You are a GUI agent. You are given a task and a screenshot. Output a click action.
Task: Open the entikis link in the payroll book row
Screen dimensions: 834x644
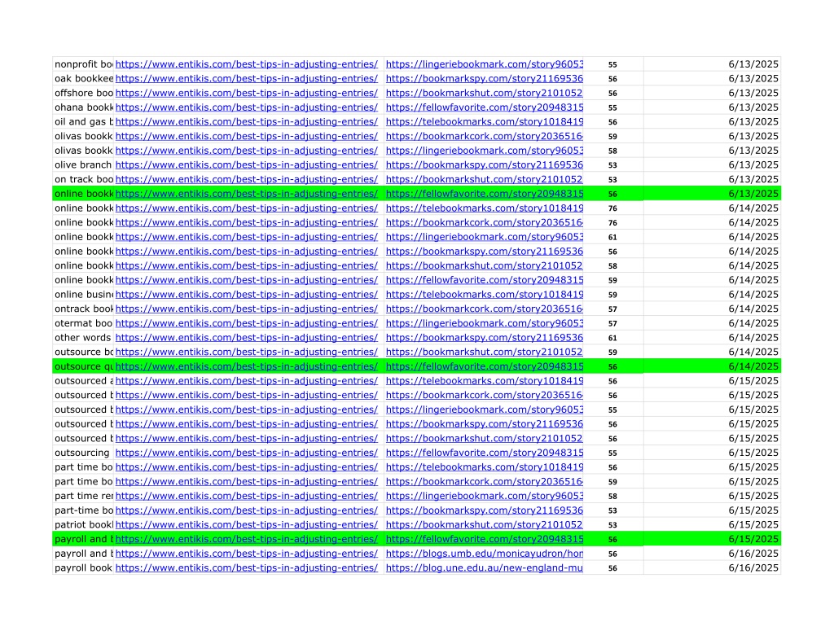click(x=246, y=567)
